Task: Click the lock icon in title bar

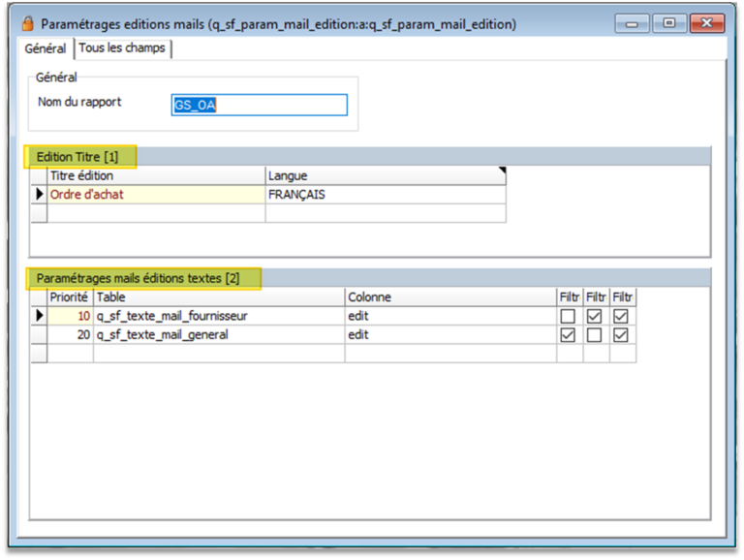Action: [x=27, y=23]
